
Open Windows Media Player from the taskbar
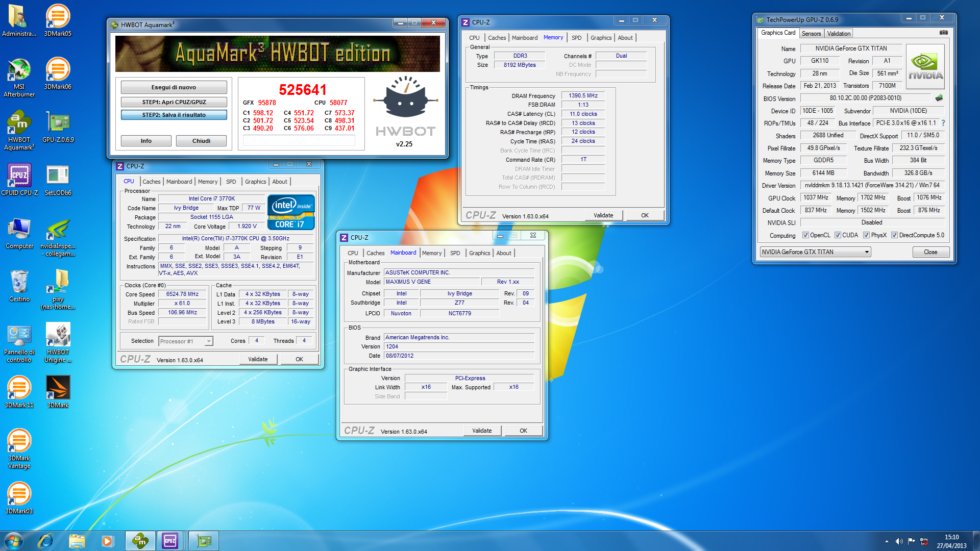[107, 541]
